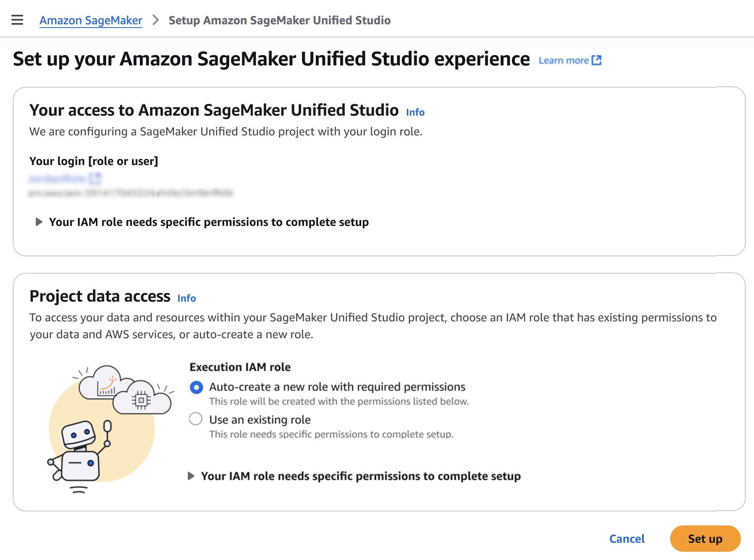The height and width of the screenshot is (560, 754).
Task: Click the Setup Amazon SageMaker Unified Studio breadcrumb
Action: tap(279, 20)
